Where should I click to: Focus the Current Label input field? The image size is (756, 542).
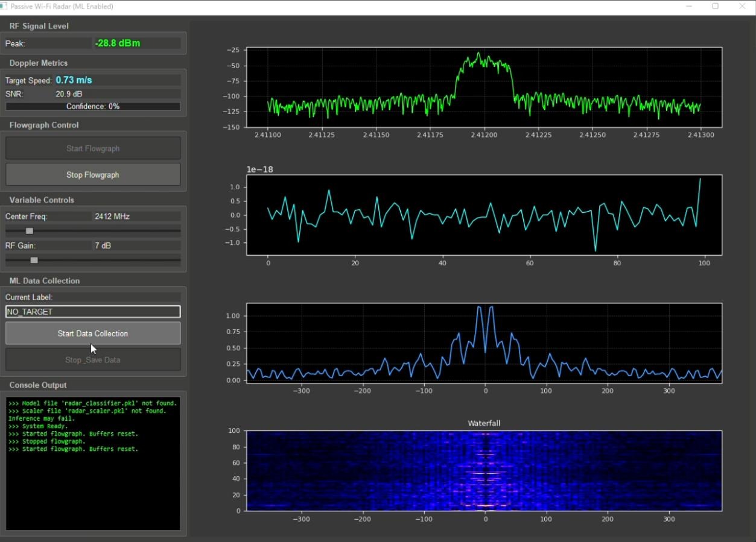pyautogui.click(x=93, y=312)
